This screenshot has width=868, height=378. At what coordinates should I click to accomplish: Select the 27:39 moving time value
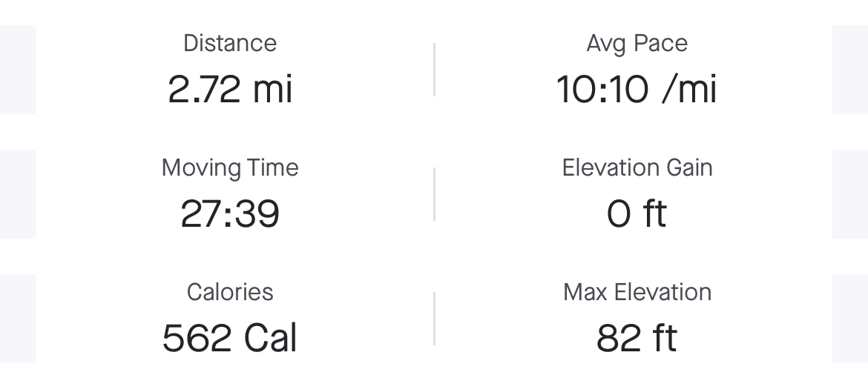tap(230, 213)
